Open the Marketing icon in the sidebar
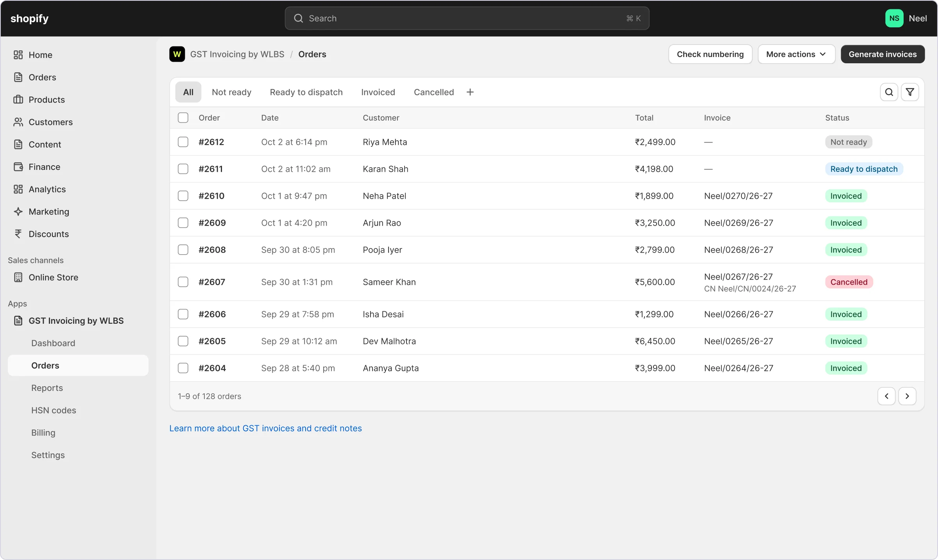Viewport: 938px width, 560px height. pos(18,211)
